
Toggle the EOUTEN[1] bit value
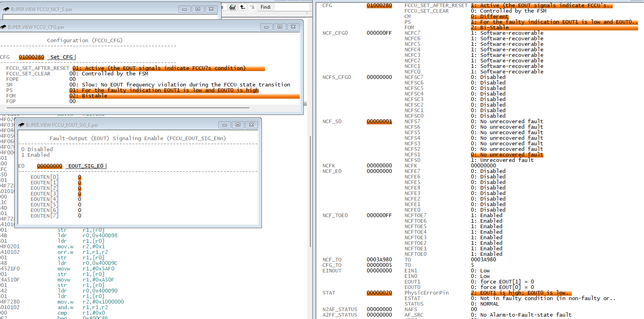click(80, 183)
